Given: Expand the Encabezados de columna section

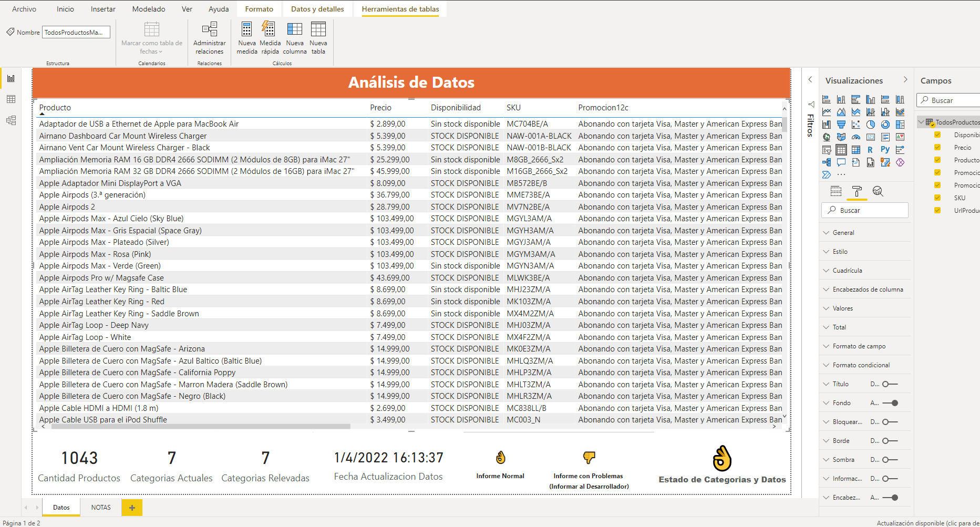Looking at the screenshot, I should point(867,290).
